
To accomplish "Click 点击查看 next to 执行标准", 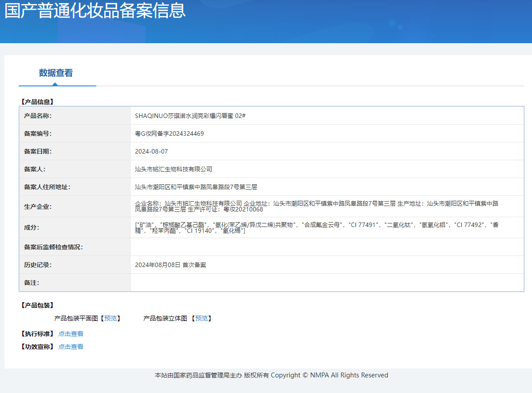I will coord(71,334).
